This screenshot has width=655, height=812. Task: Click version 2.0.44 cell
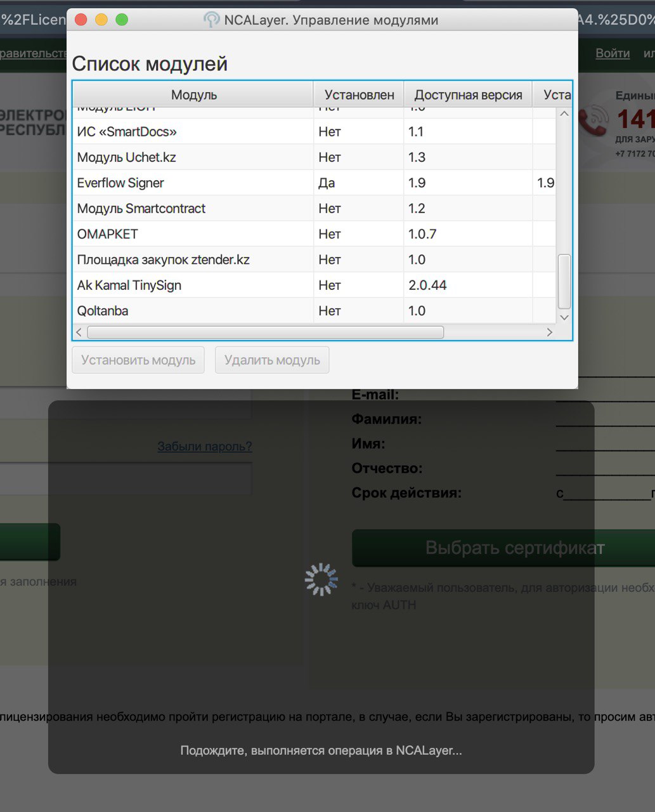pos(468,285)
